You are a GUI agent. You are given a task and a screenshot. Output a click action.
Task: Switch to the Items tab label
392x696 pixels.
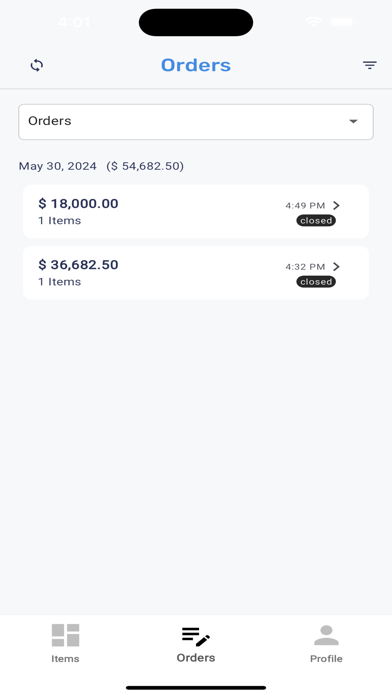[x=65, y=659]
